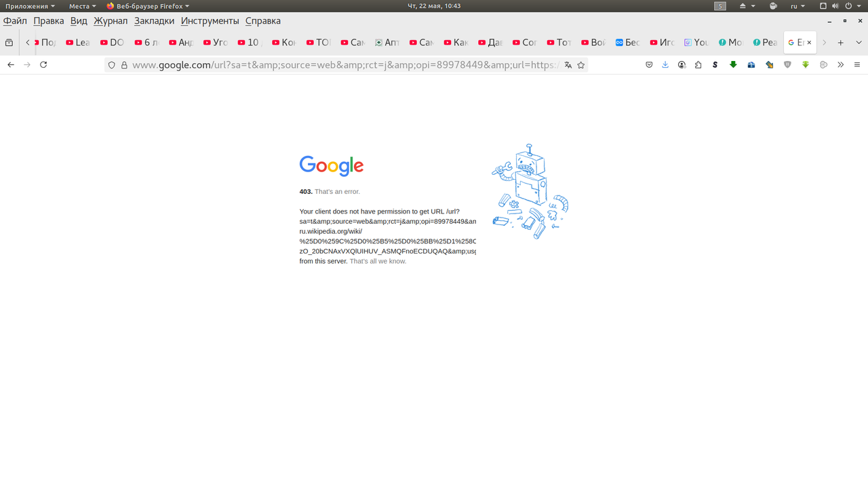The width and height of the screenshot is (868, 488).
Task: Switch to the 'Вой' YouTube tab
Action: [594, 42]
